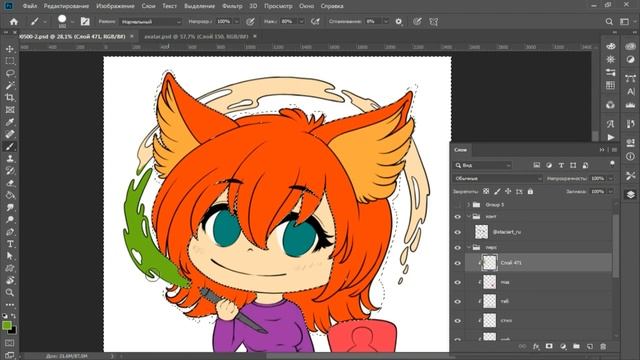This screenshot has height=360, width=640.
Task: Select the Paint Bucket tool
Action: 10,195
